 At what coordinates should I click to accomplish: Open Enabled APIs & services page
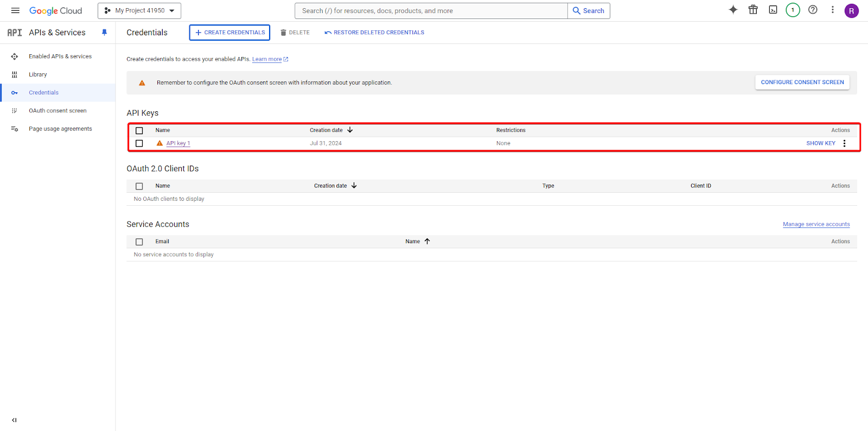click(60, 56)
